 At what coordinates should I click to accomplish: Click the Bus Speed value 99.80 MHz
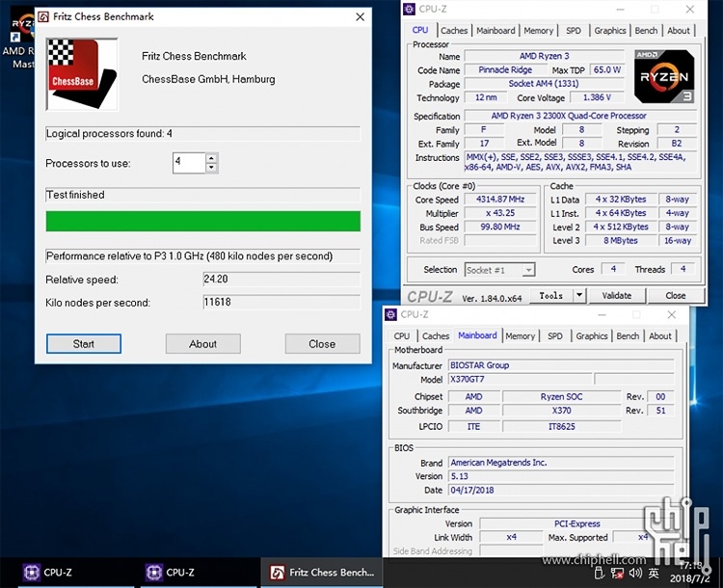point(499,227)
